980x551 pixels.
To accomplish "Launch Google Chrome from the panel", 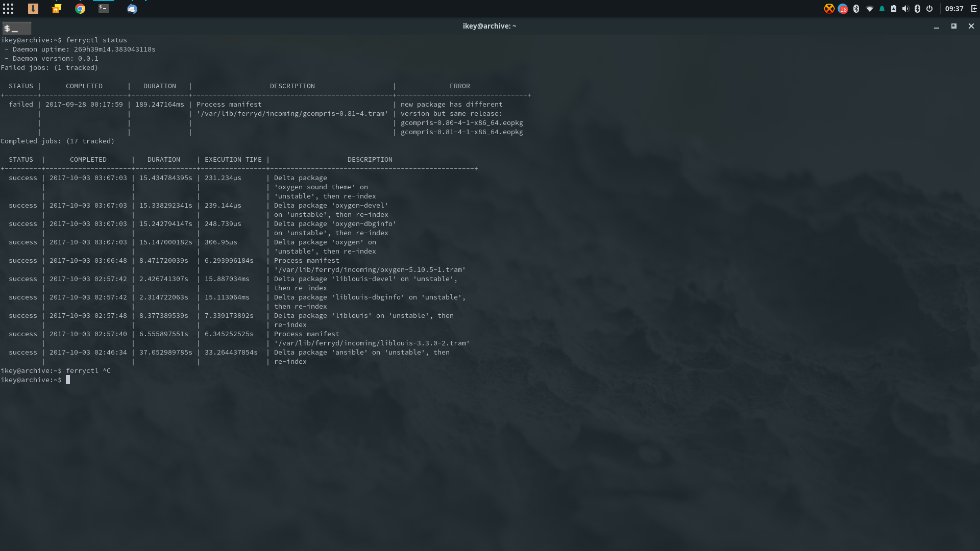I will (80, 9).
